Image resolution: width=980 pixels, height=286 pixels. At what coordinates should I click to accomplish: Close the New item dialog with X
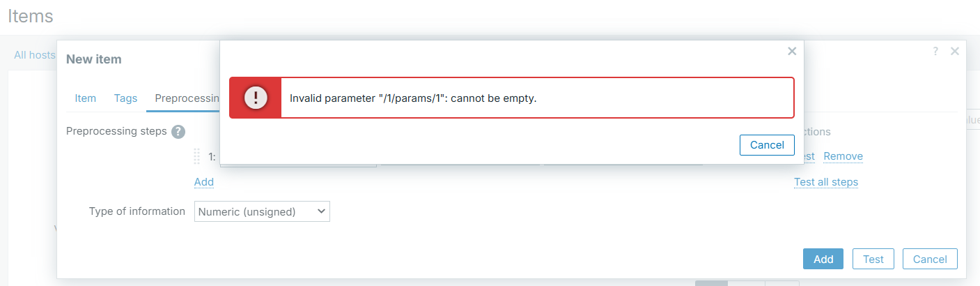click(954, 51)
